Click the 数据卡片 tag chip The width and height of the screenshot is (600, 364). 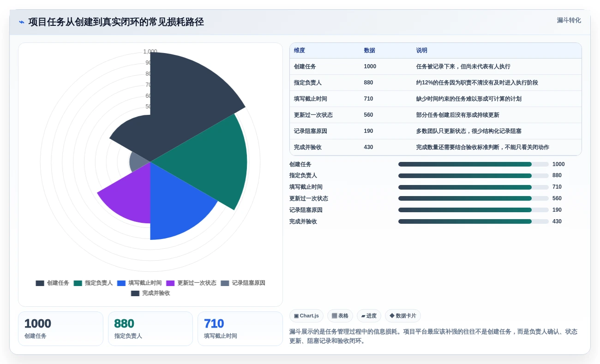coord(403,316)
